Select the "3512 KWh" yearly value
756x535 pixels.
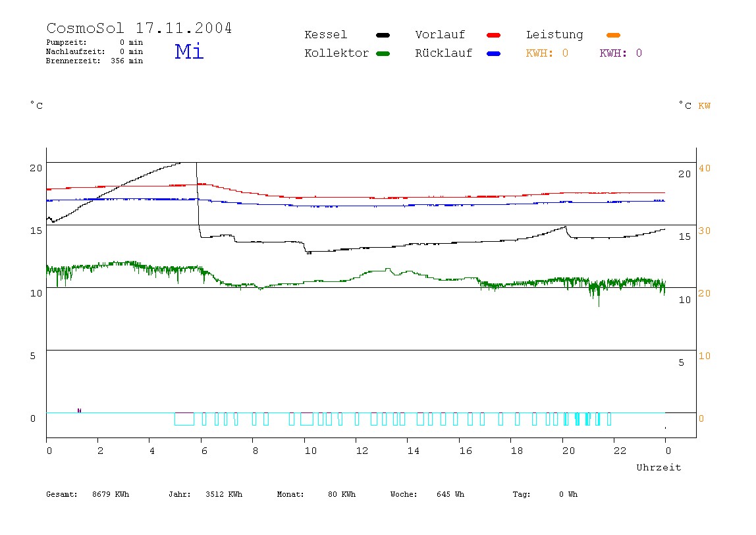[224, 494]
